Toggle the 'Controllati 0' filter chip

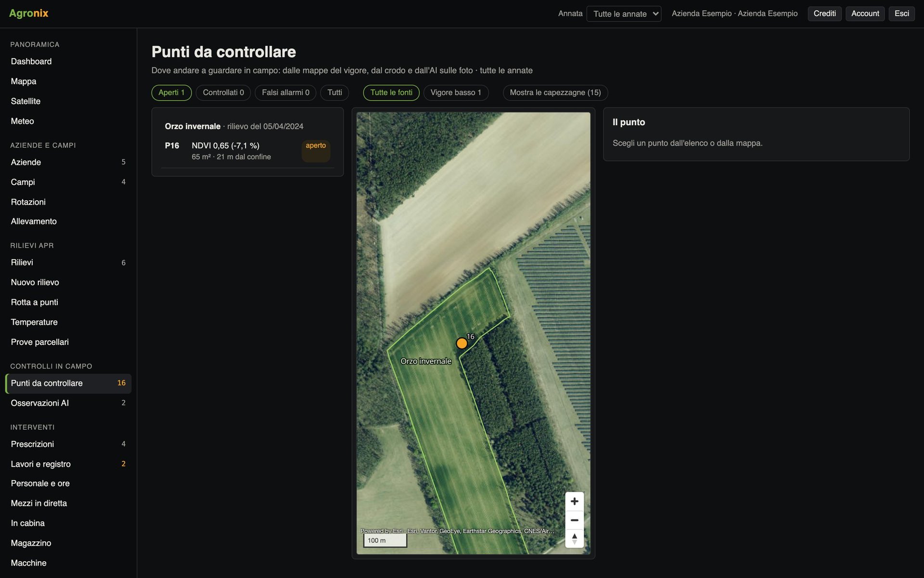(223, 92)
